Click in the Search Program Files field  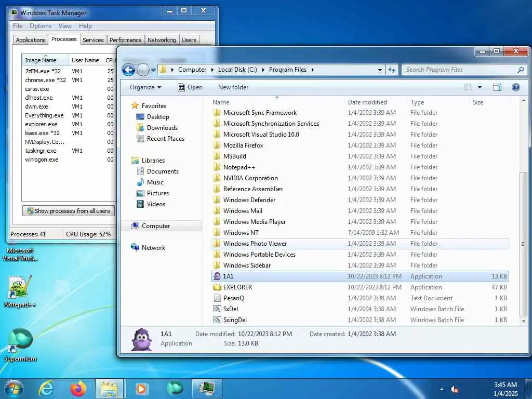click(461, 70)
